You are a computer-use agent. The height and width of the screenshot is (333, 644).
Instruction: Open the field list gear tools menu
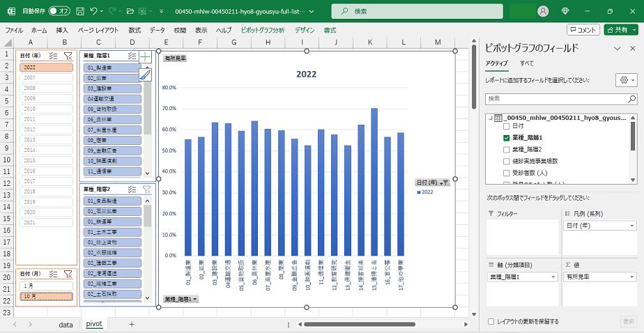[x=625, y=80]
